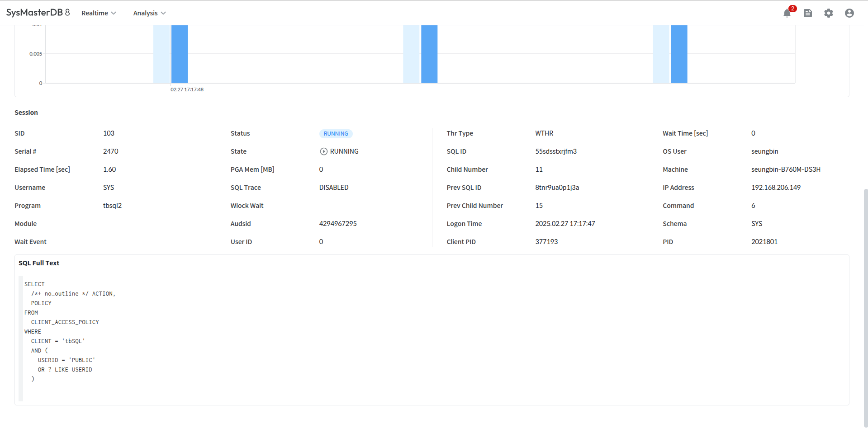Click the middle dark blue chart bar

click(x=429, y=54)
